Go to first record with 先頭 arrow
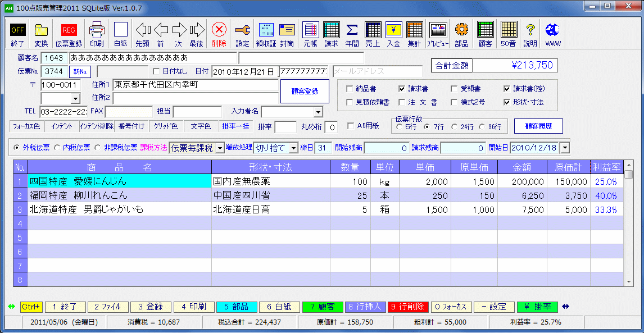This screenshot has height=333, width=644. coord(143,34)
